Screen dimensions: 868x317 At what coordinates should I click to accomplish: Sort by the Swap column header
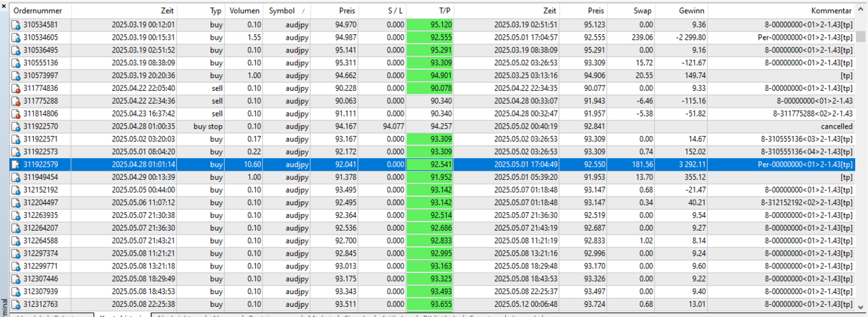(631, 11)
